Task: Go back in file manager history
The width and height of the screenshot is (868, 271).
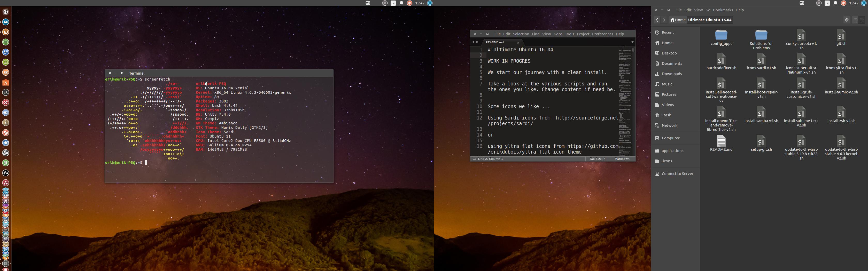Action: (x=657, y=20)
